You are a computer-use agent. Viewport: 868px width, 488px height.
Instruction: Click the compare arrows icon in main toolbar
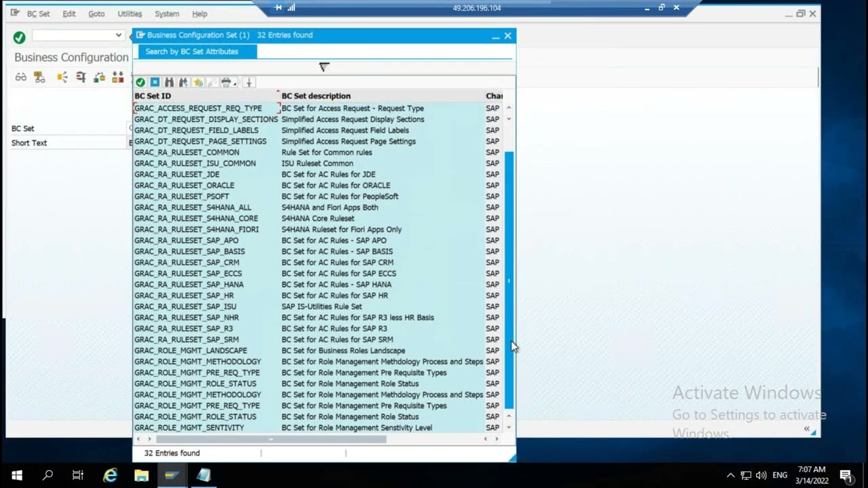[x=118, y=77]
